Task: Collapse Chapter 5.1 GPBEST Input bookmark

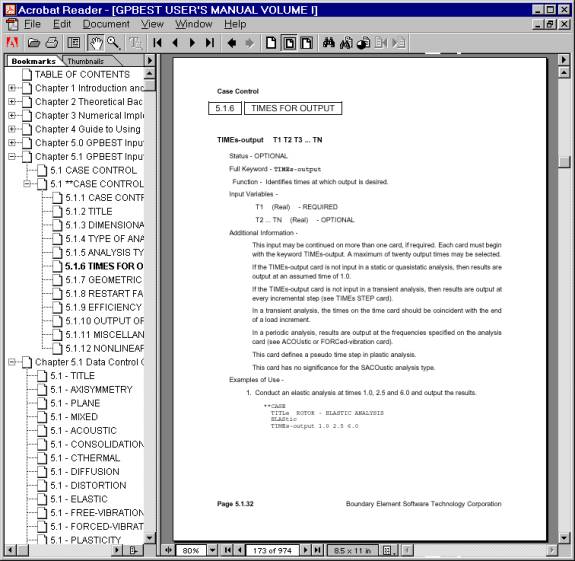Action: coord(12,157)
